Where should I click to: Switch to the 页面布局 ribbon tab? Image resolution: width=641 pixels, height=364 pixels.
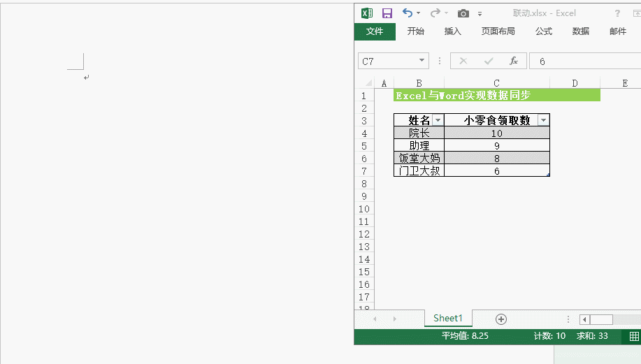click(x=498, y=31)
